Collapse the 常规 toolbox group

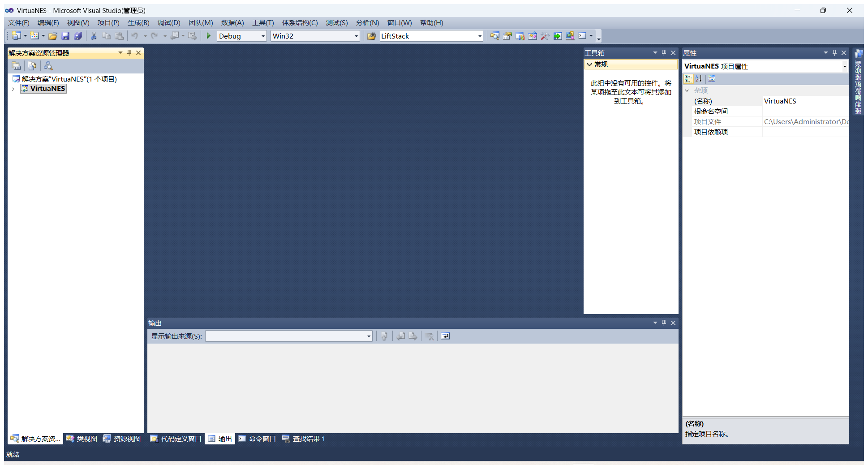pos(589,65)
